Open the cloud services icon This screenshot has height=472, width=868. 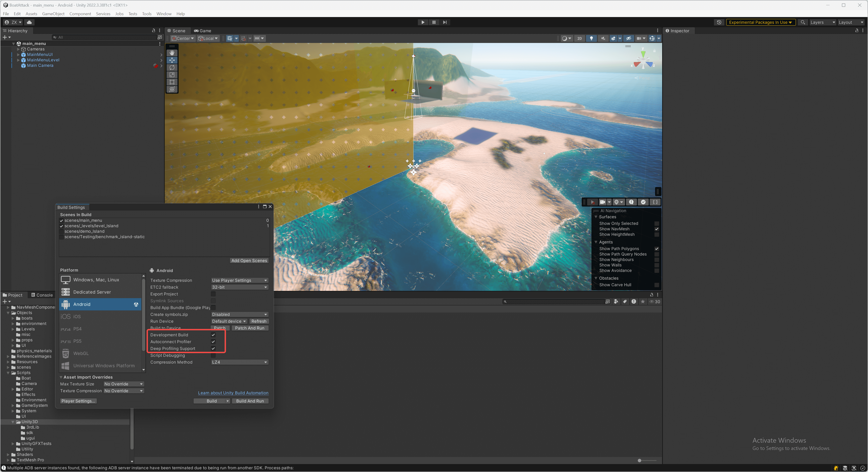point(29,22)
